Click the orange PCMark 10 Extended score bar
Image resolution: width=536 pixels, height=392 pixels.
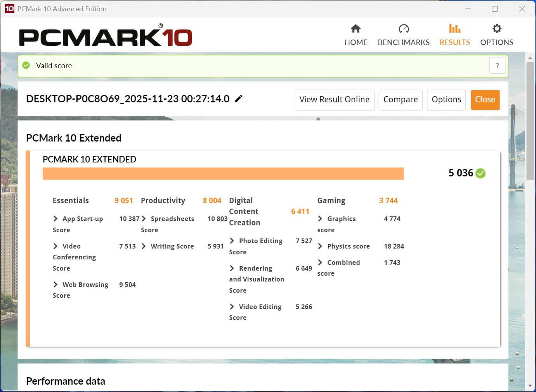(x=223, y=174)
